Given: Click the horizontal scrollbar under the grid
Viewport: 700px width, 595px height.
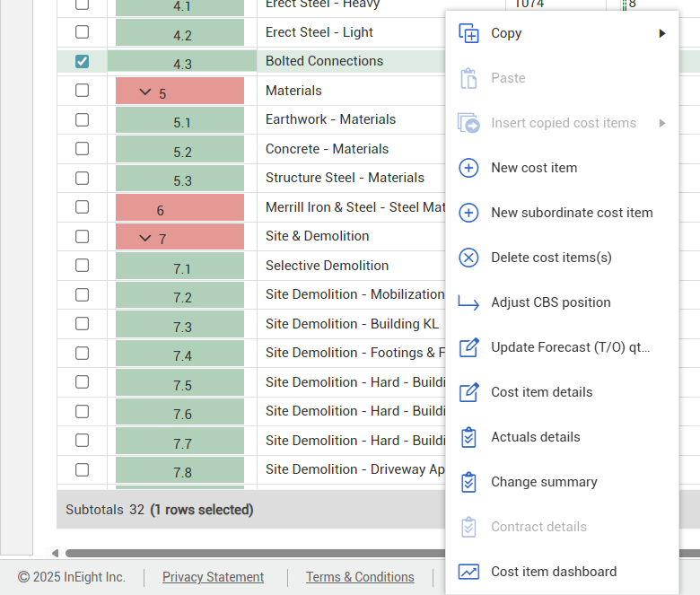Looking at the screenshot, I should coord(251,553).
